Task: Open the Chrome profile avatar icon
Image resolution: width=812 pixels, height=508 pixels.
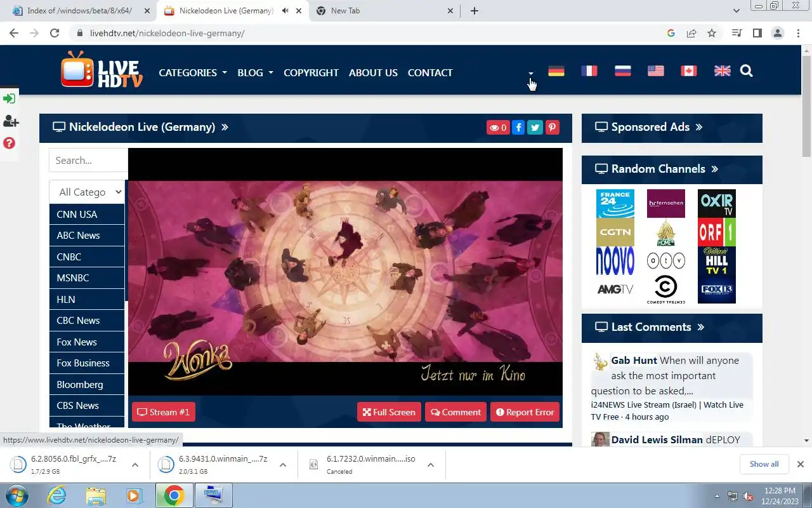Action: point(778,33)
